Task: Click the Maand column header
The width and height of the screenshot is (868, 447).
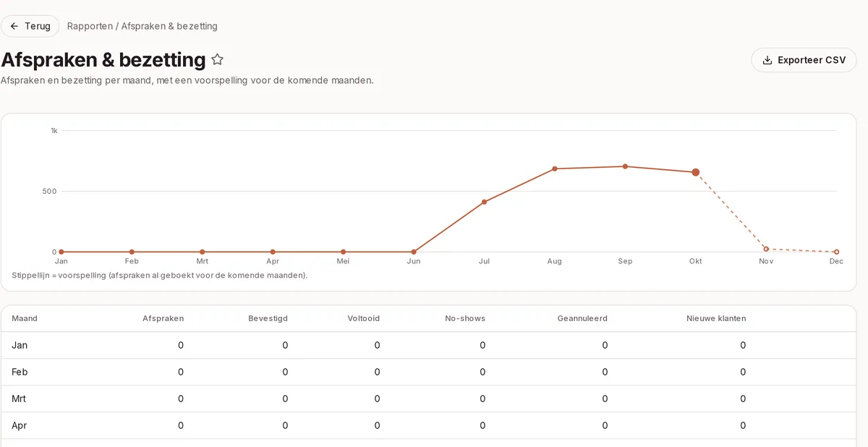Action: tap(25, 318)
